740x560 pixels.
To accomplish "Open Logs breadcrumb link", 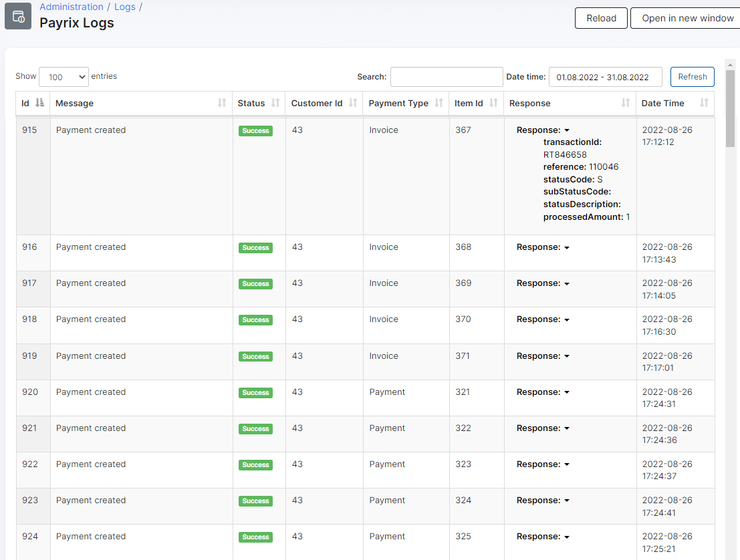I will pos(125,7).
